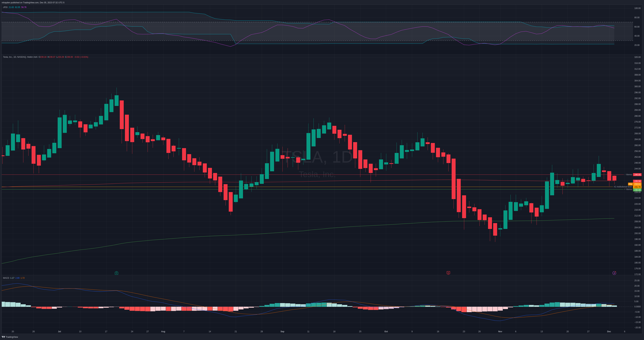Click the orange 'Pre' pre-market badge
Image resolution: width=644 pixels, height=340 pixels.
click(x=630, y=184)
